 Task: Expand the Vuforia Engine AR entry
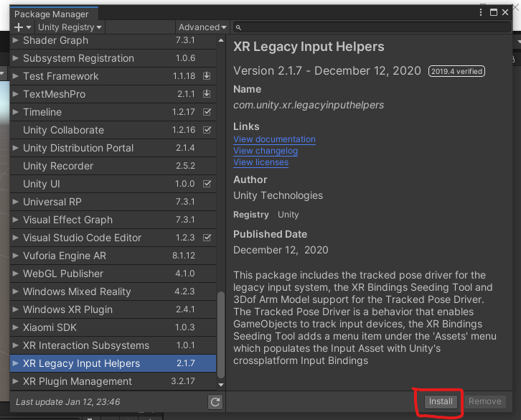pos(15,256)
